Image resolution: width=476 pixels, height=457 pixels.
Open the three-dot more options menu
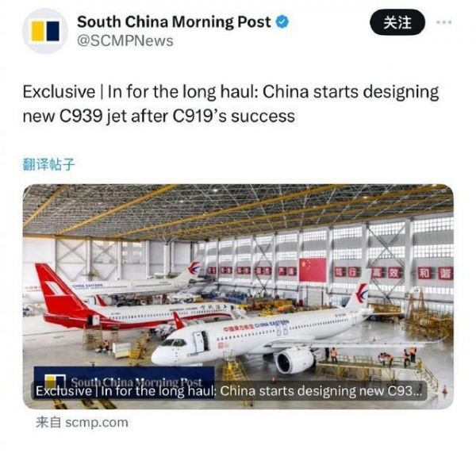(x=444, y=22)
